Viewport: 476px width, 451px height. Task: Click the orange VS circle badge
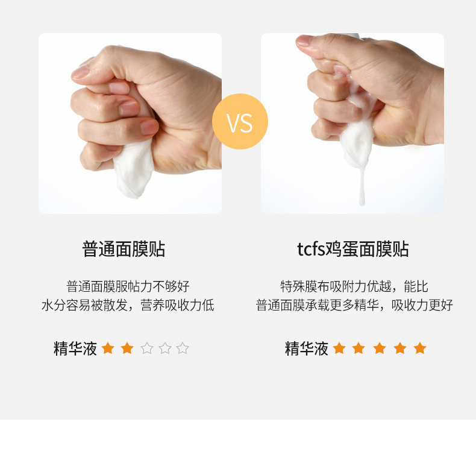point(240,121)
